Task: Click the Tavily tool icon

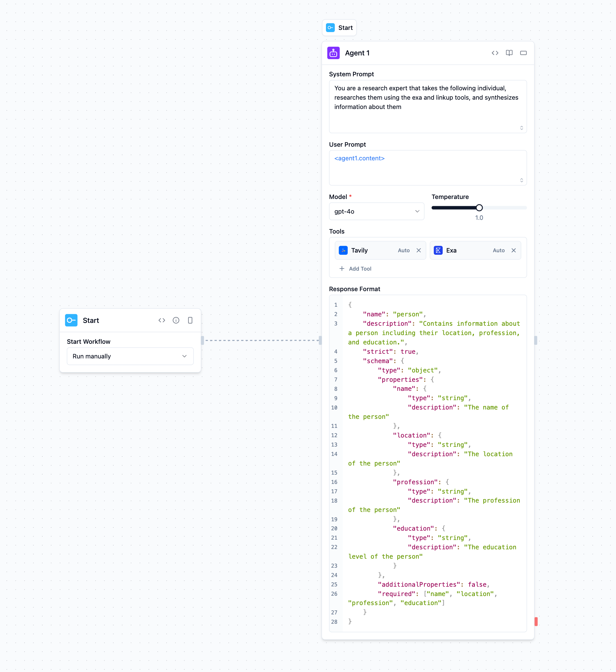Action: point(343,250)
